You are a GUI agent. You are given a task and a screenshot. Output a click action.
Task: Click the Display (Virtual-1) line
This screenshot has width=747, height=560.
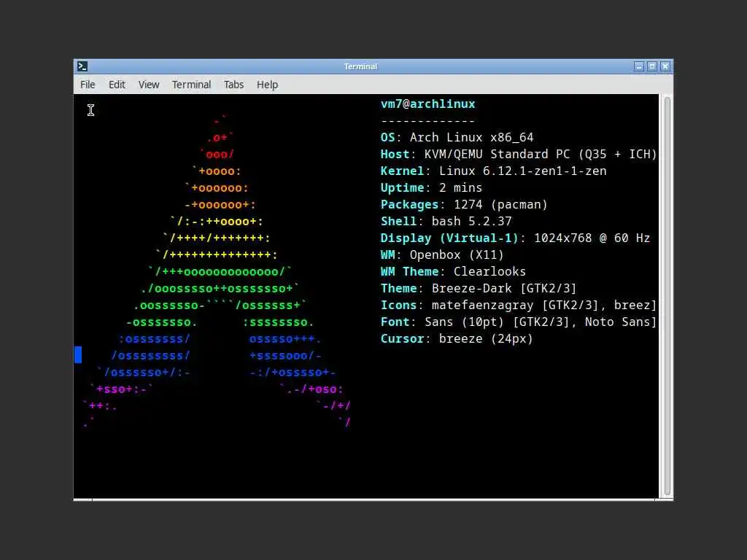[x=515, y=238]
